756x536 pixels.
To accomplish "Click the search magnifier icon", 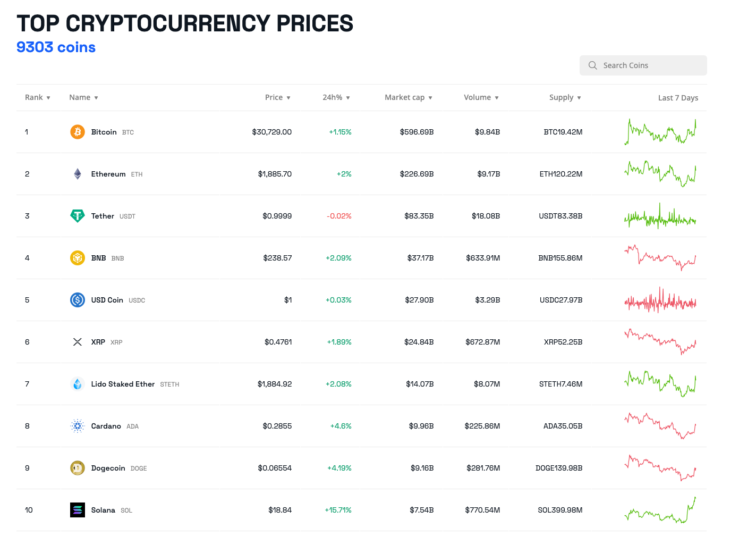I will click(x=593, y=65).
